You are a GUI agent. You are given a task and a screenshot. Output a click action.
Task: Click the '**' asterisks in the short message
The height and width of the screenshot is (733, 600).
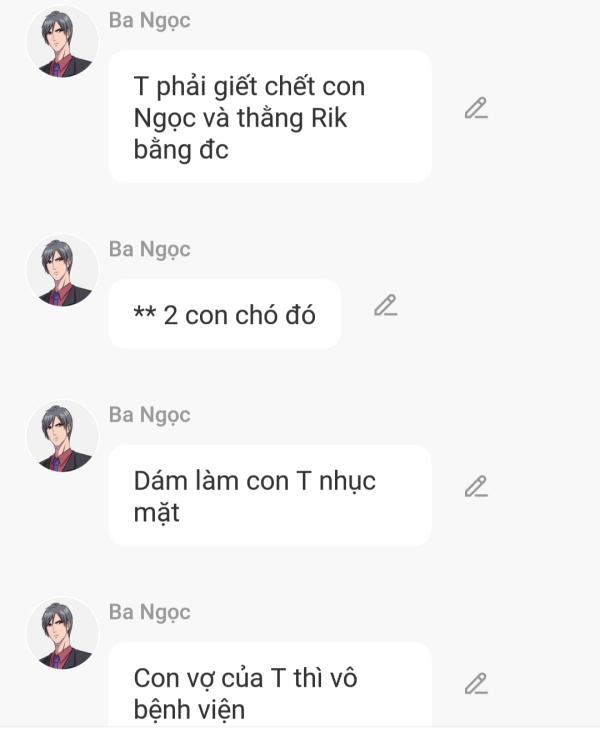144,316
